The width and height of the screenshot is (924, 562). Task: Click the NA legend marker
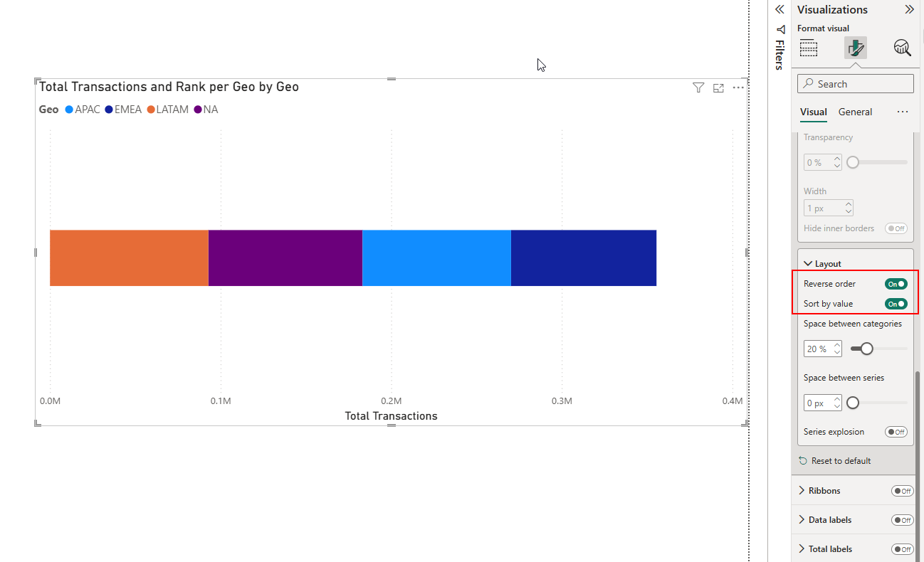coord(198,110)
